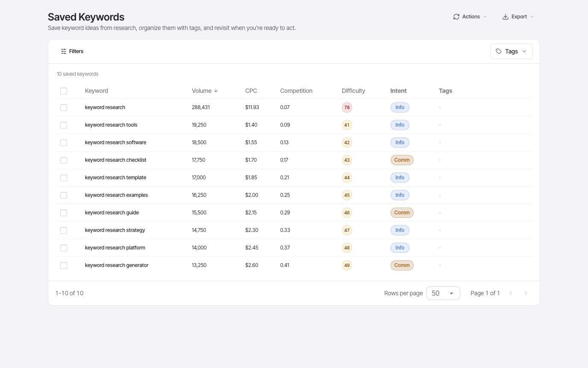
Task: Click the 'Page 1 of 1' indicator
Action: click(485, 293)
